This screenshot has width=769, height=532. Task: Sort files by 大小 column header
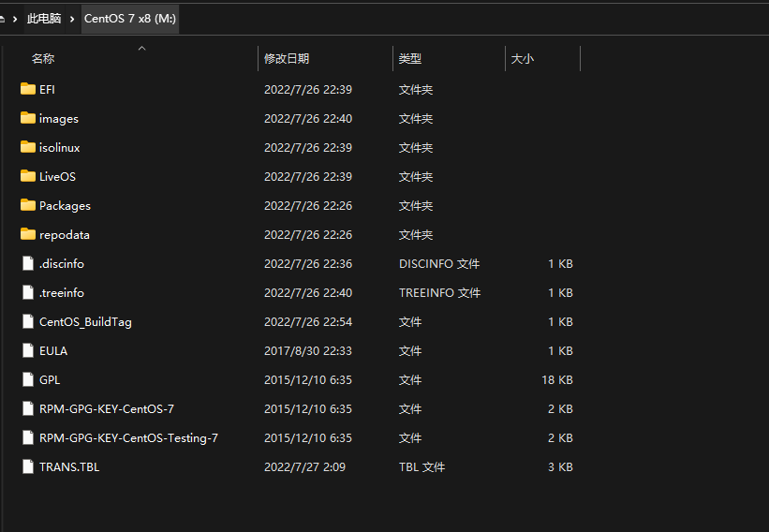coord(523,59)
